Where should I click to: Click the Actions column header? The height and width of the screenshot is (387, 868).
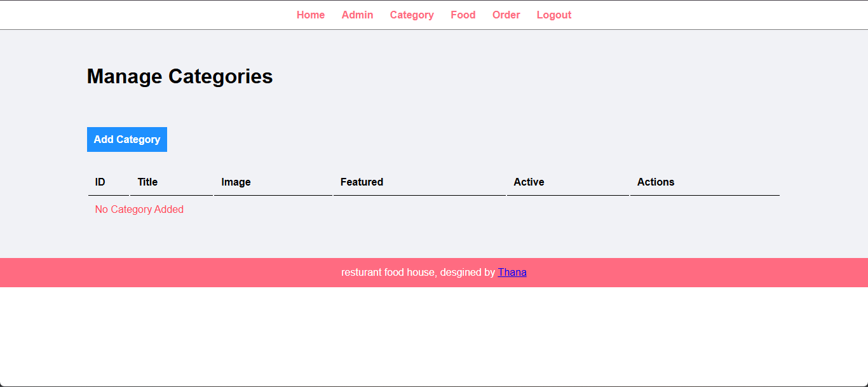[656, 182]
